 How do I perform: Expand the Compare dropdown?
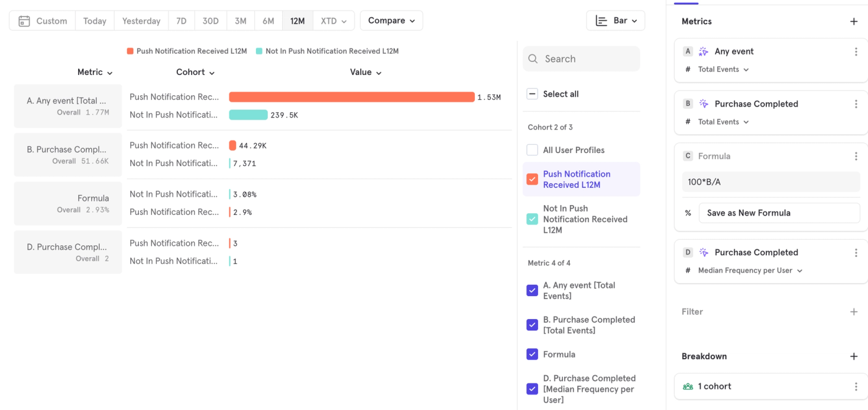coord(391,20)
